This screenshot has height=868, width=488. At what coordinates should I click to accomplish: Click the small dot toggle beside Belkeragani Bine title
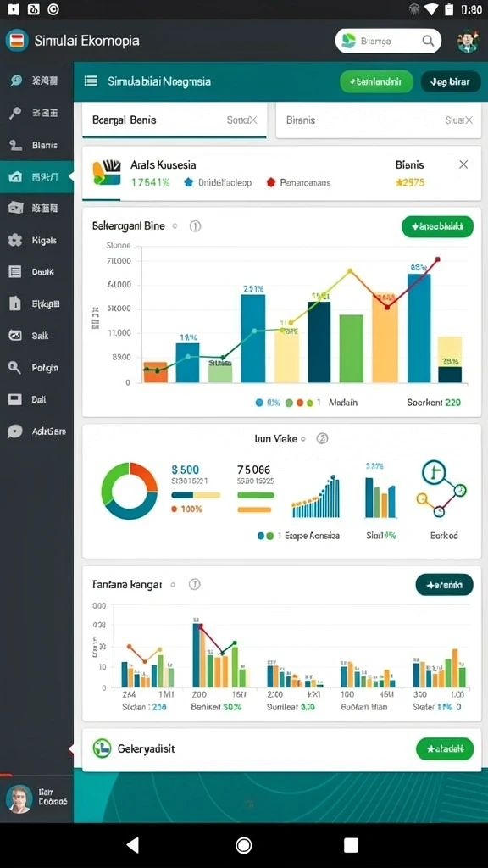175,225
